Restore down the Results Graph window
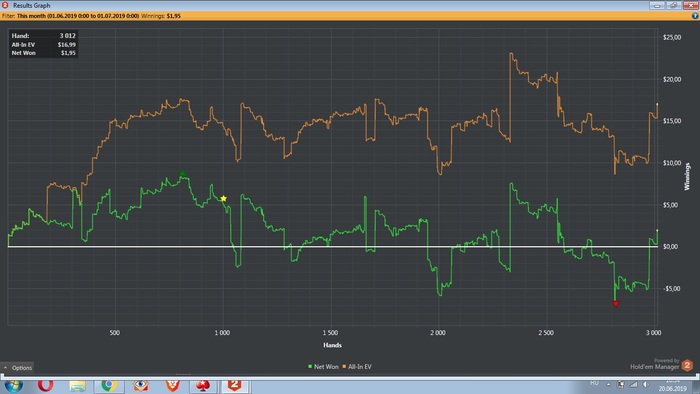Image resolution: width=700 pixels, height=394 pixels. point(673,5)
